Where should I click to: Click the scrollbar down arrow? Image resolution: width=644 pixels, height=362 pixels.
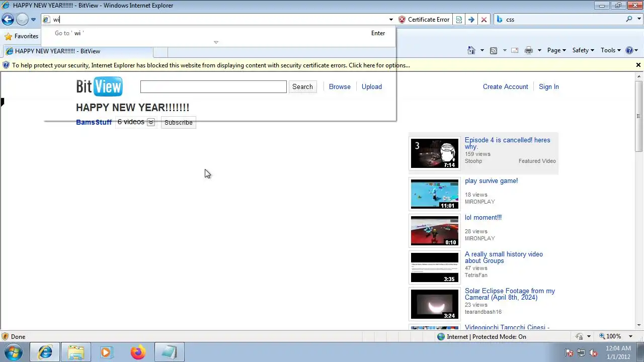coord(638,326)
